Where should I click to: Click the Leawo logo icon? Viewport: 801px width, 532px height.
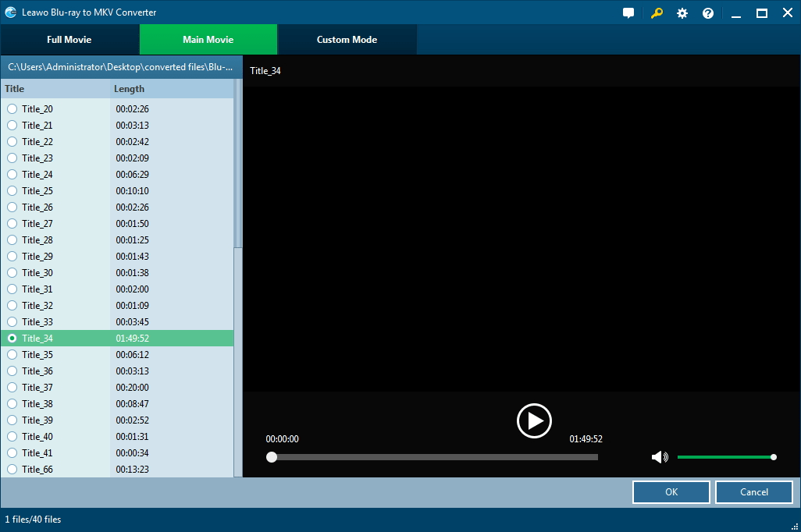[x=10, y=12]
